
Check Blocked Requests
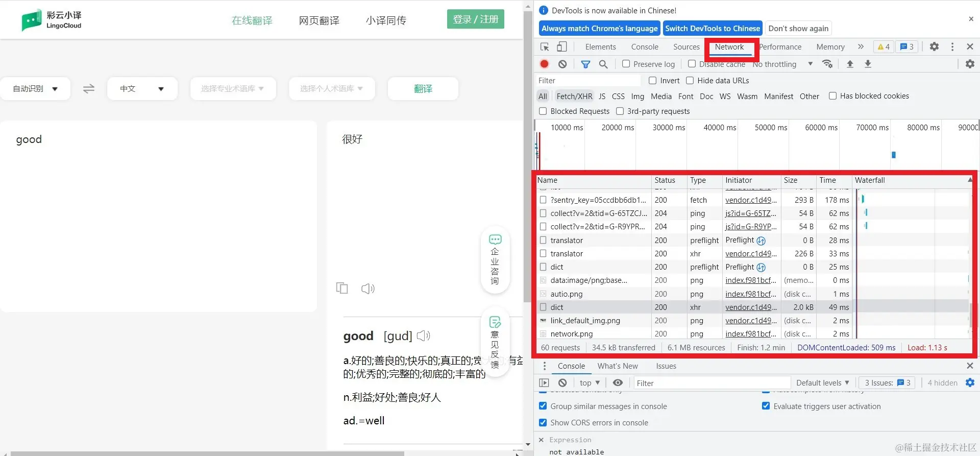(x=543, y=111)
